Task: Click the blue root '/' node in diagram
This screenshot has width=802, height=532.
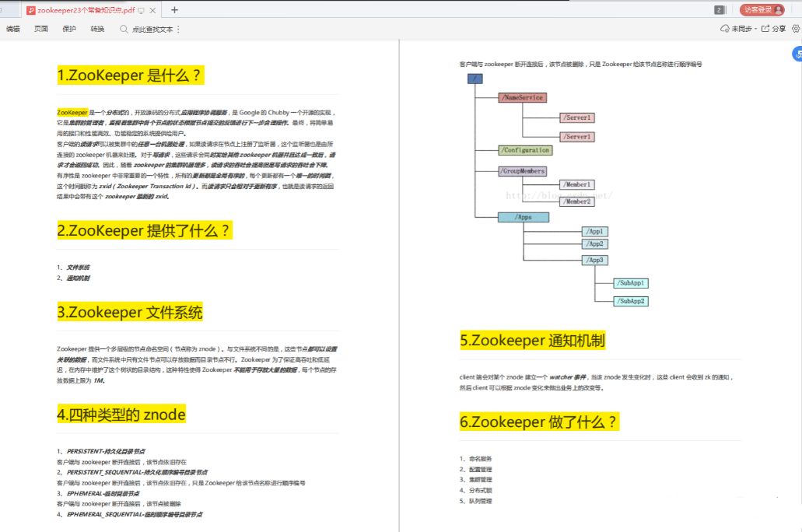Action: tap(475, 79)
